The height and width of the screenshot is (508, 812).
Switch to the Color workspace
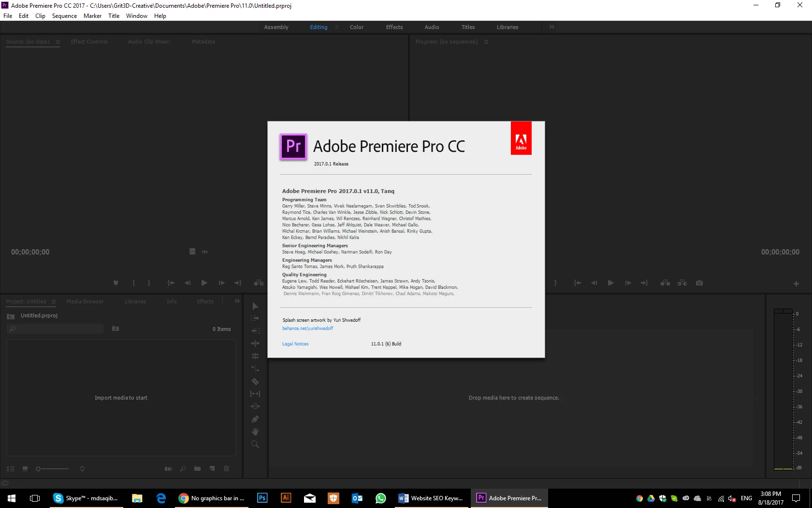pos(357,27)
